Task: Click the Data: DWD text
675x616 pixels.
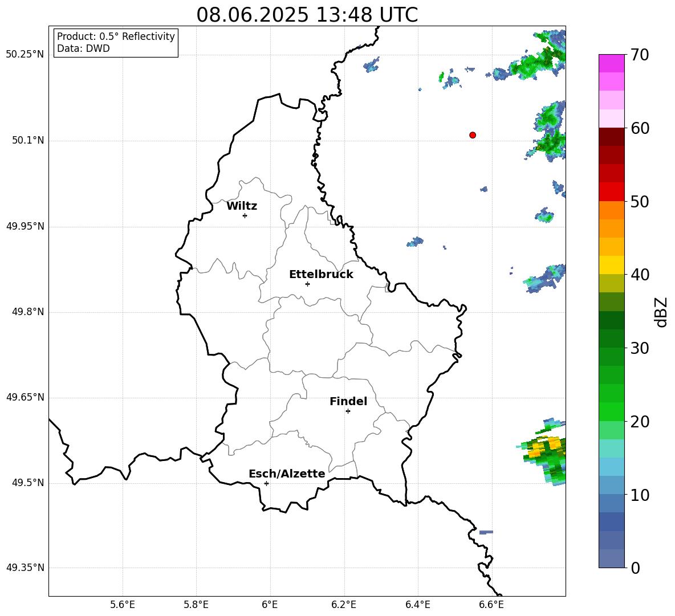Action: pos(83,48)
